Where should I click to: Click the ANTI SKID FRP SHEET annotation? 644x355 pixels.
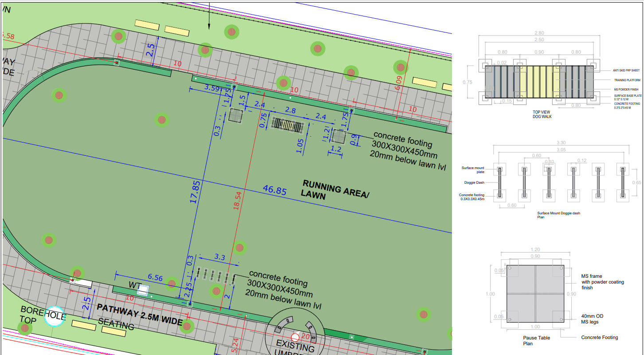tap(626, 70)
